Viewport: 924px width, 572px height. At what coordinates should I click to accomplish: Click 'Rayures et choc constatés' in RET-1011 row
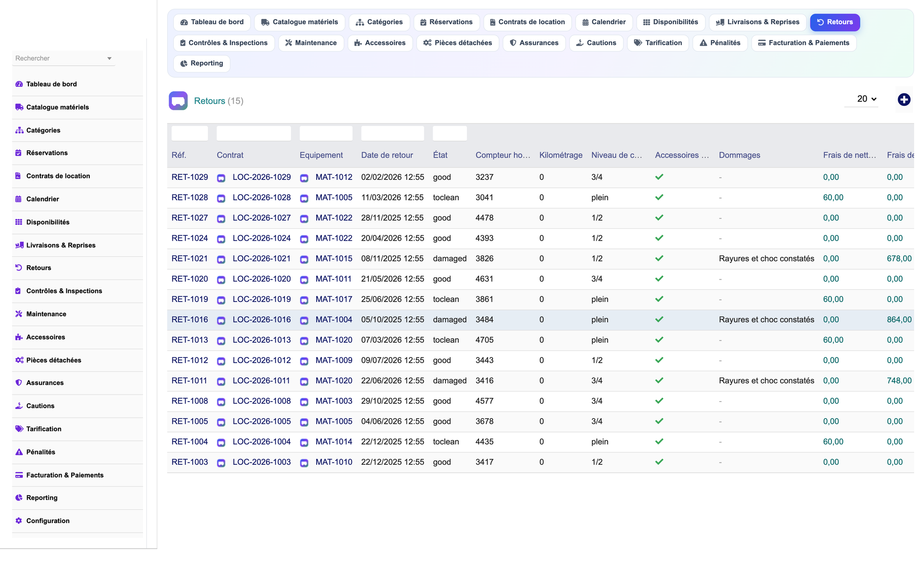766,381
